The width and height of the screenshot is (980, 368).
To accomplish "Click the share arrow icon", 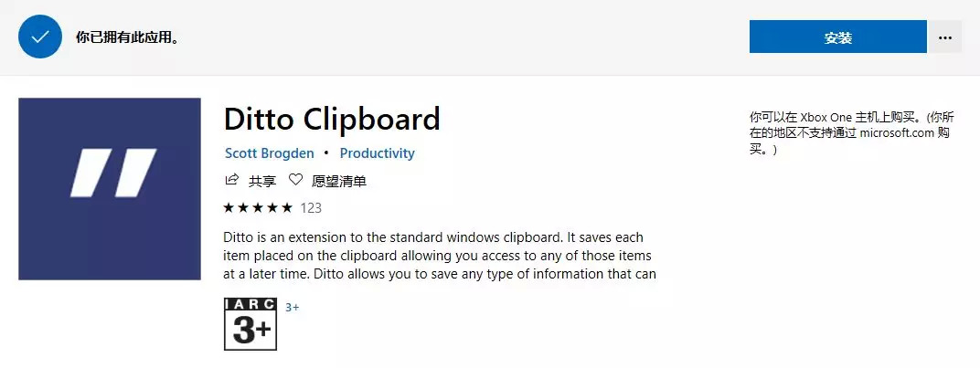I will tap(231, 181).
